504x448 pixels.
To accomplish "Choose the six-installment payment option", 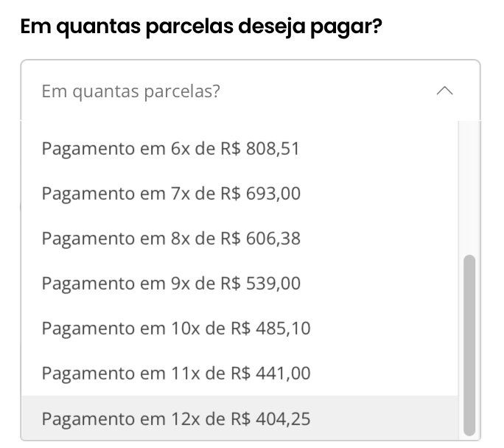I will [170, 149].
